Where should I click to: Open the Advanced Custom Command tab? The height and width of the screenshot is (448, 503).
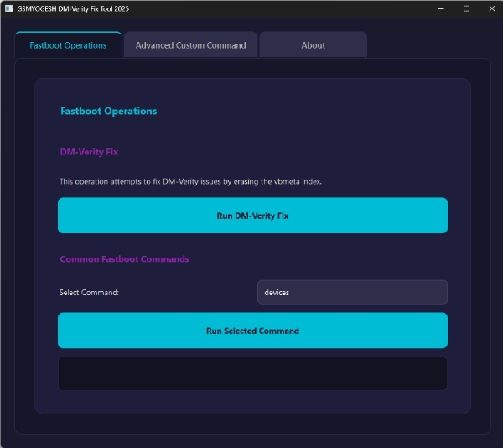(190, 45)
